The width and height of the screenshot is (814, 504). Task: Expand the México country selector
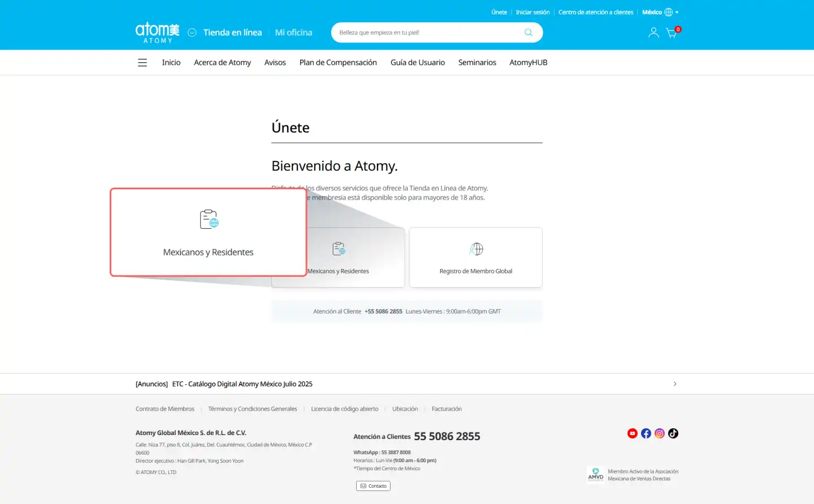pos(660,12)
